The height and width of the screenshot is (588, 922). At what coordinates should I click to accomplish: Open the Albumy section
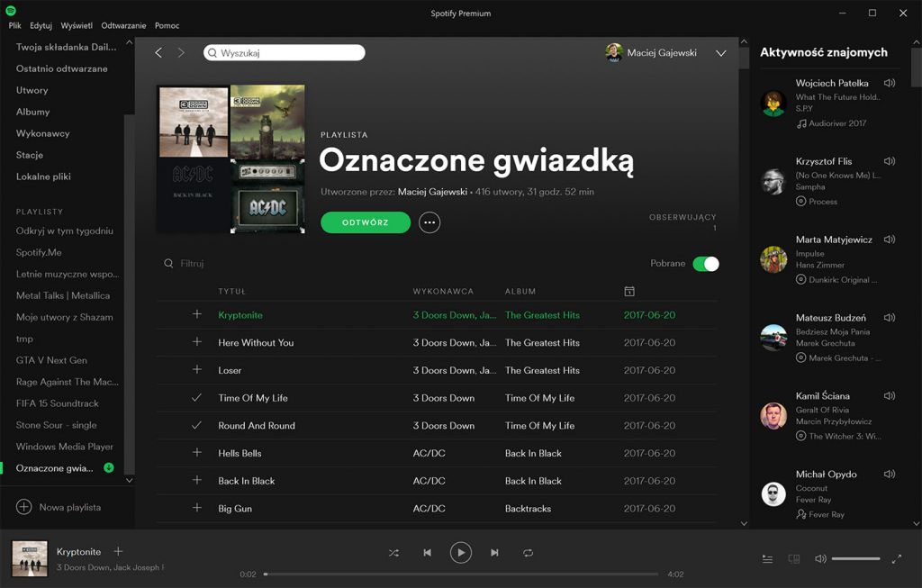[x=33, y=112]
